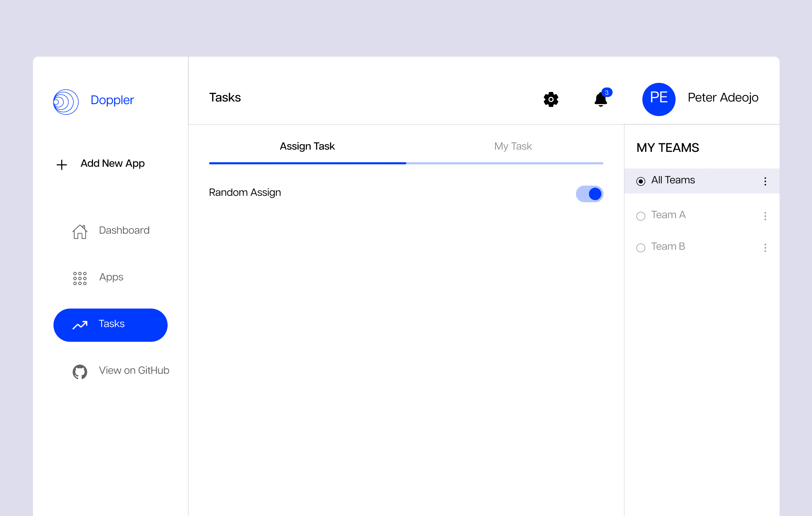Switch to the Assign Task tab
812x516 pixels.
307,146
